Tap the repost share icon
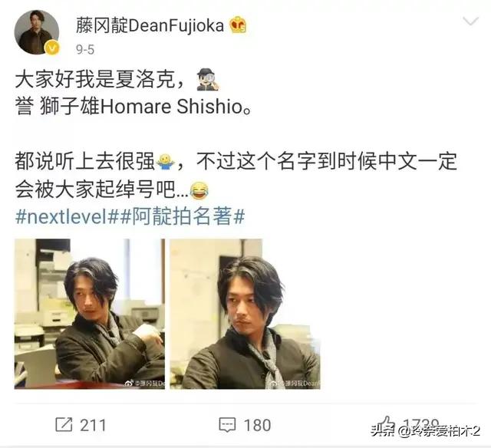 (64, 424)
